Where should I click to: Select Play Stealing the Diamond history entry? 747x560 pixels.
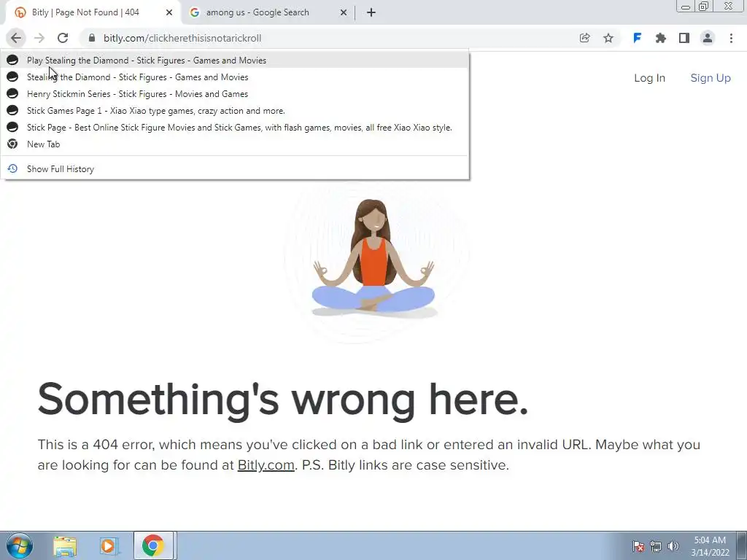tap(235, 61)
